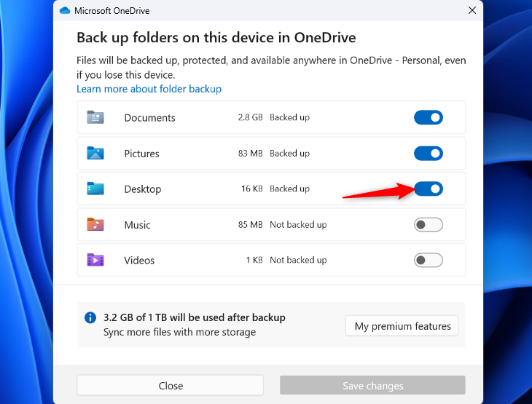Click the Videos folder icon

pyautogui.click(x=95, y=260)
